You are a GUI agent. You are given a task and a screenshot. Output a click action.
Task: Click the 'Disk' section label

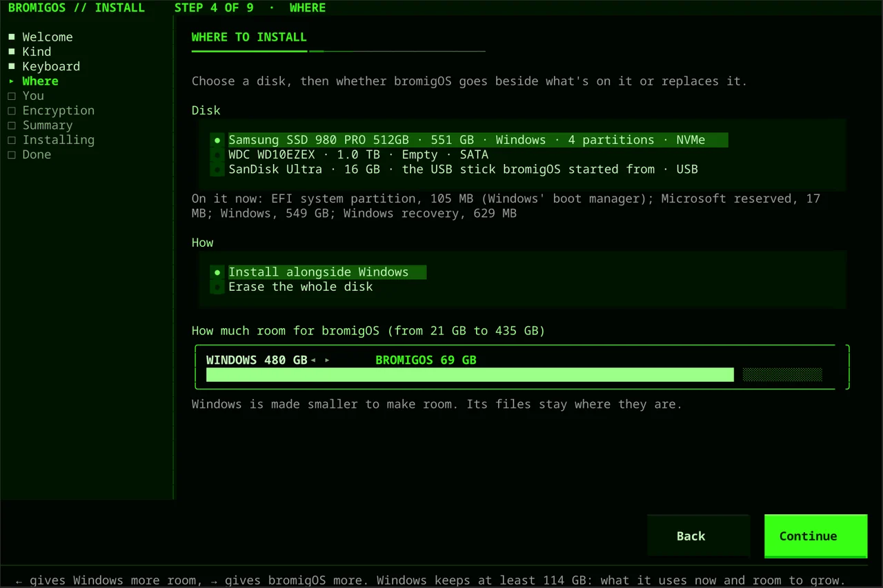tap(206, 110)
